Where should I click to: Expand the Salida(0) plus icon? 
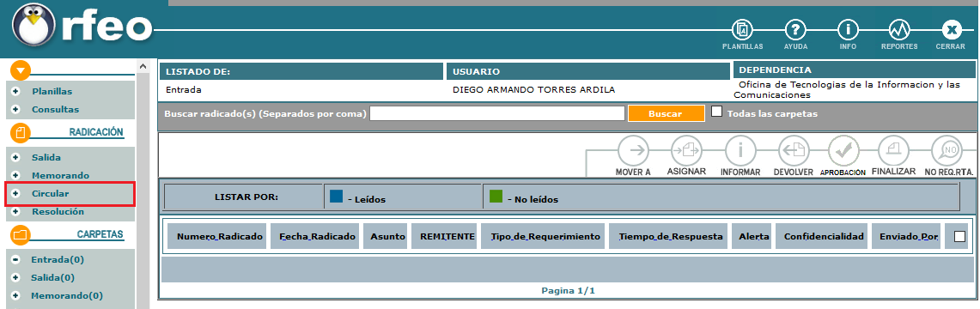point(15,277)
